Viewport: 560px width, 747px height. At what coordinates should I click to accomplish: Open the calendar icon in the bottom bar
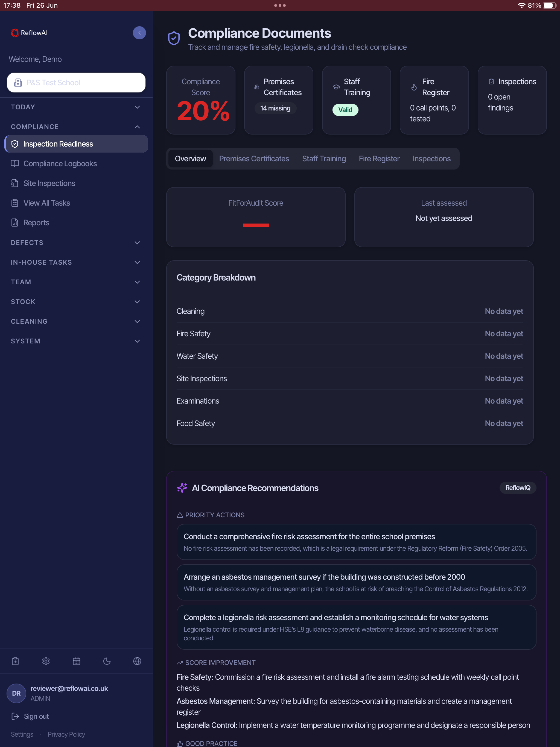[x=77, y=661]
